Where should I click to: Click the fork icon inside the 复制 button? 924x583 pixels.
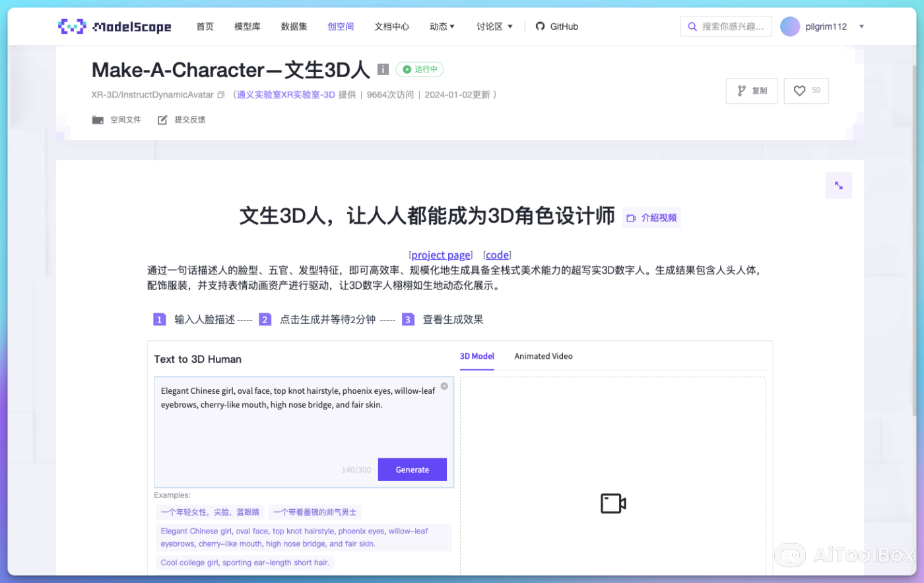(x=741, y=90)
